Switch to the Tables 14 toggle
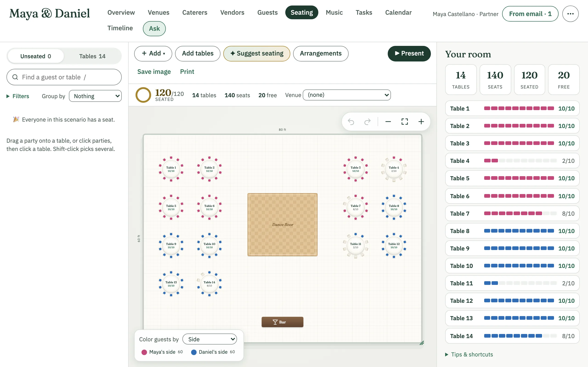The image size is (588, 367). click(x=92, y=56)
